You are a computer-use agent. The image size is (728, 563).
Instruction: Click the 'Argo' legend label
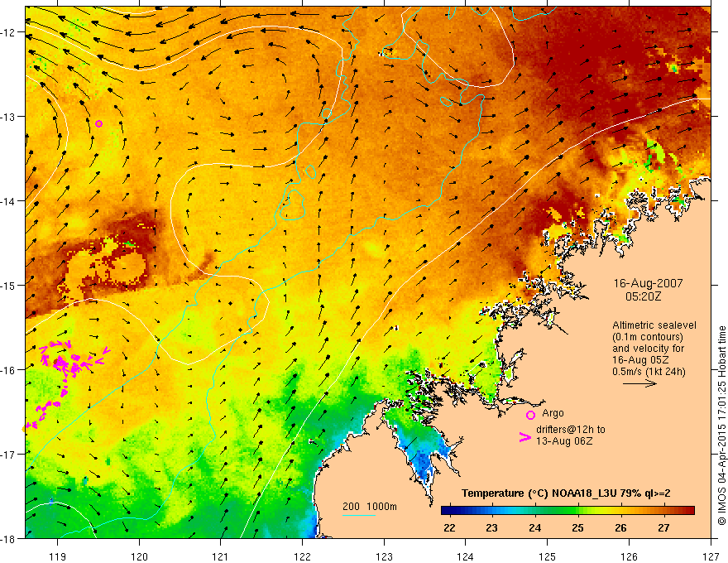tap(553, 413)
